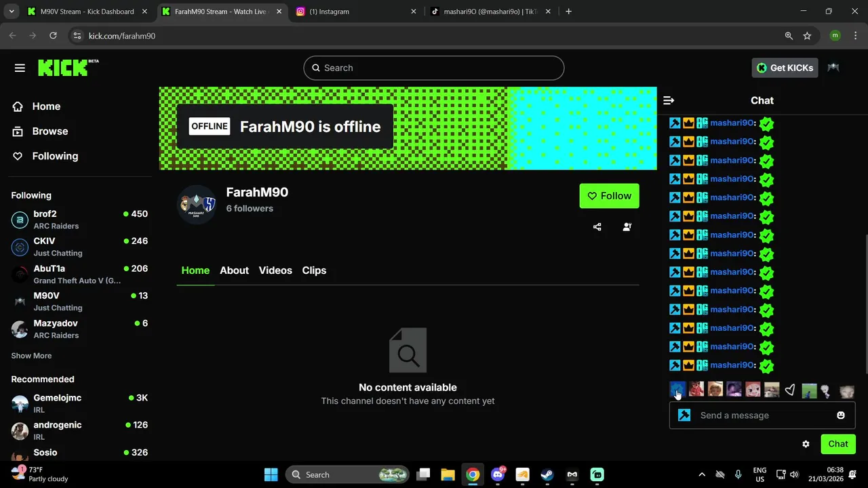Image resolution: width=868 pixels, height=488 pixels.
Task: Open brof2 channel in Following
Action: point(79,220)
